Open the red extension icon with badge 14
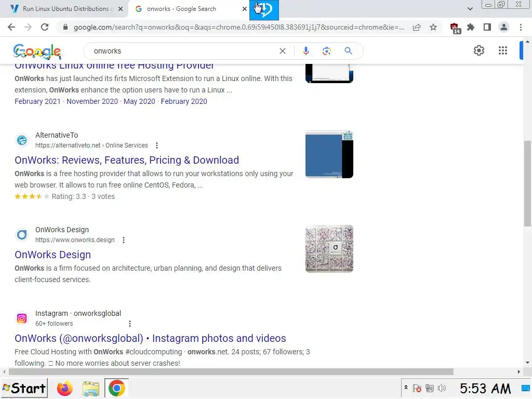The width and height of the screenshot is (532, 399). pyautogui.click(x=455, y=28)
